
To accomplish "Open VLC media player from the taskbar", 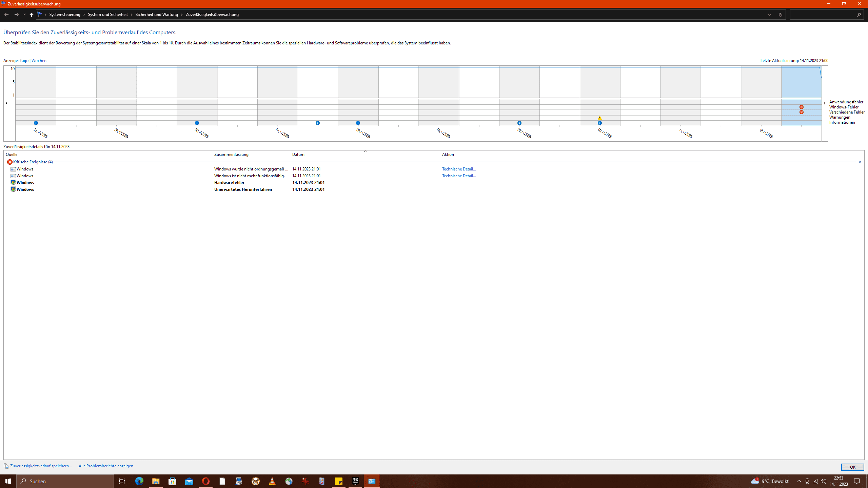I will pyautogui.click(x=272, y=481).
